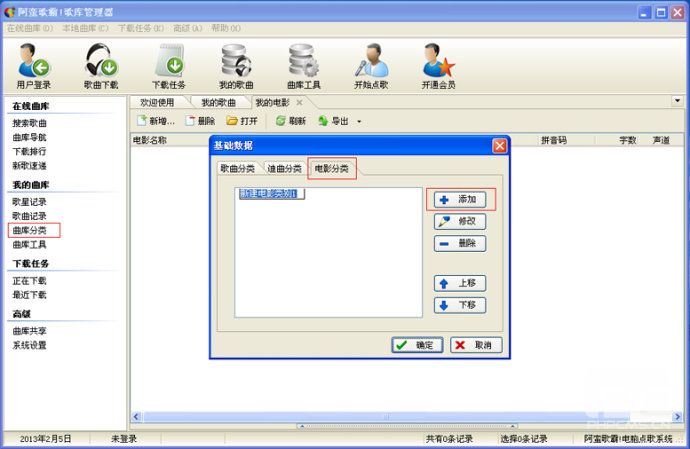Viewport: 690px width, 449px height.
Task: Open 下载任务 download tasks icon
Action: [169, 66]
